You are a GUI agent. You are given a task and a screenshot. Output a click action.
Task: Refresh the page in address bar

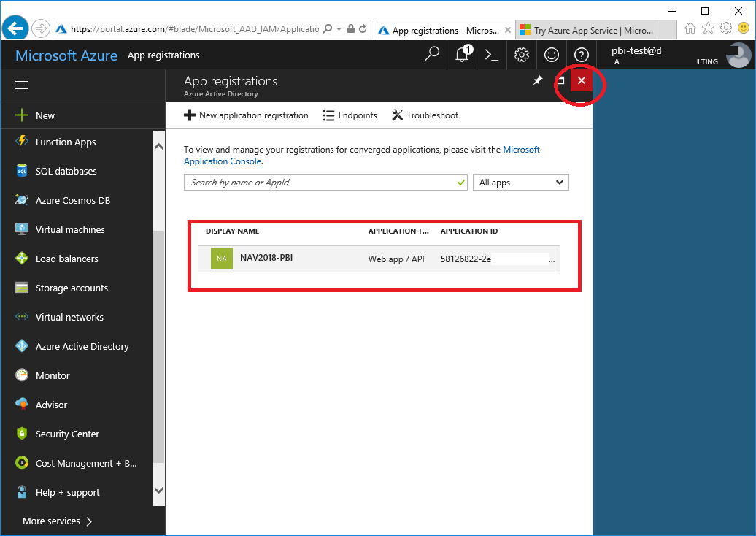click(x=363, y=29)
